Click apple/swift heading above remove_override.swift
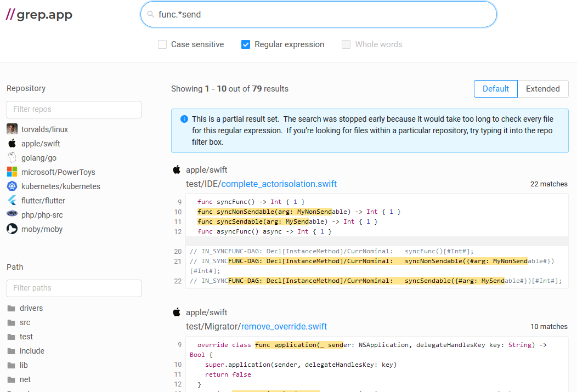The height and width of the screenshot is (392, 577). (206, 313)
